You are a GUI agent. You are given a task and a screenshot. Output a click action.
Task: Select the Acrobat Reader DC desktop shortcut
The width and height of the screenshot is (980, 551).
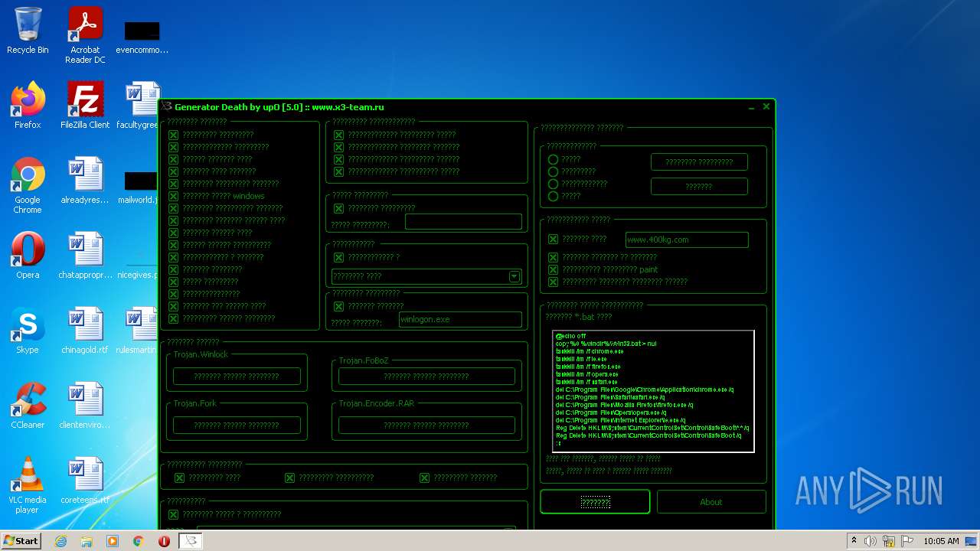coord(85,34)
